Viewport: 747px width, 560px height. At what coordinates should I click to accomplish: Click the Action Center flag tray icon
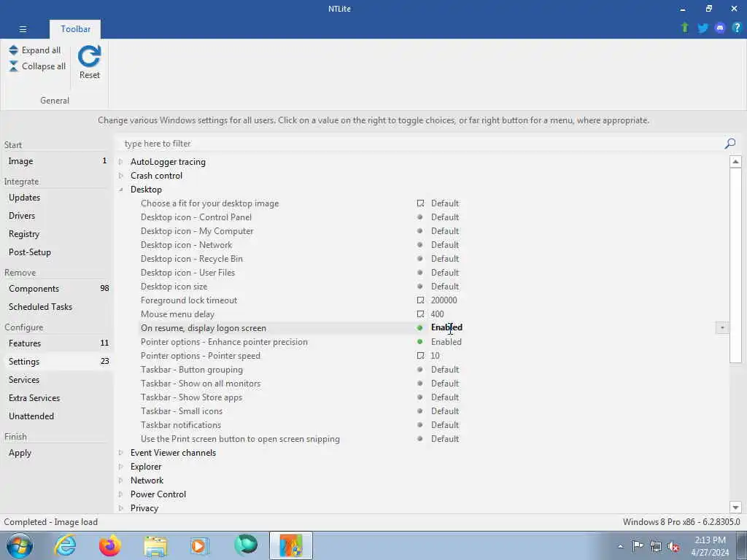(x=638, y=545)
